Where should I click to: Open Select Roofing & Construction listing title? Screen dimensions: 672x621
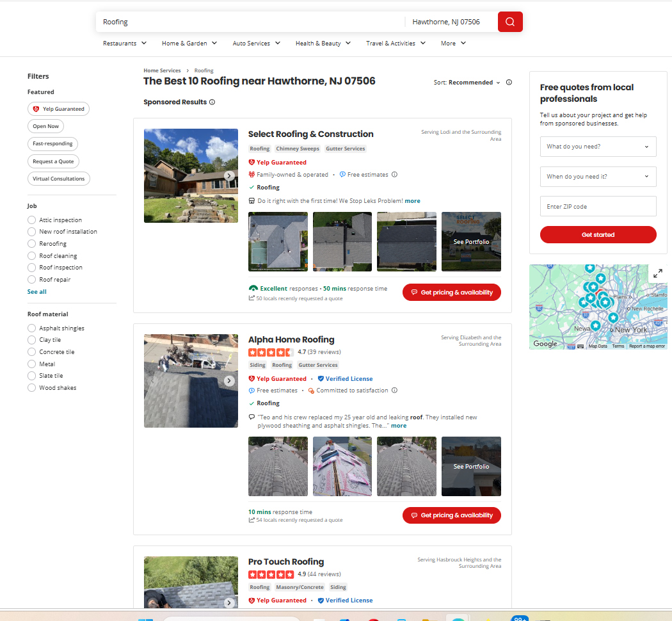(310, 134)
